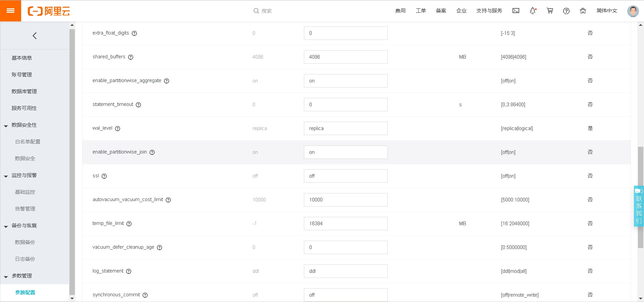Show help for wal_level
The height and width of the screenshot is (302, 644).
pyautogui.click(x=118, y=128)
